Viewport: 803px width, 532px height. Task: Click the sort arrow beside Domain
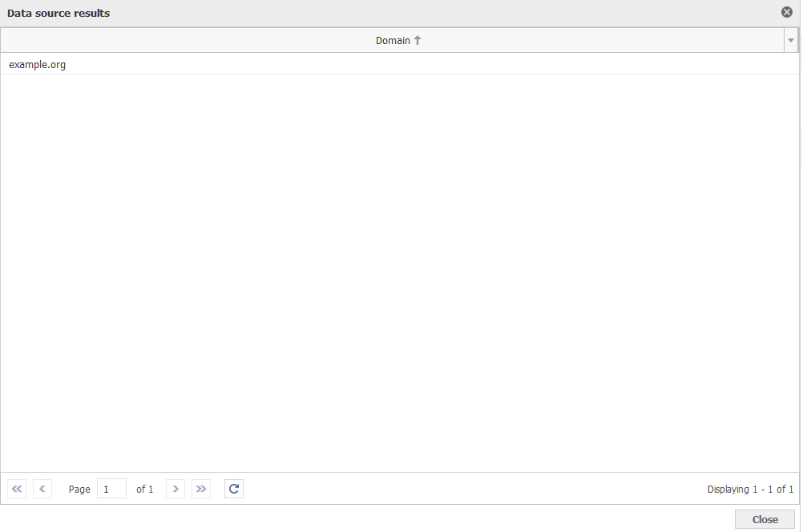point(418,40)
